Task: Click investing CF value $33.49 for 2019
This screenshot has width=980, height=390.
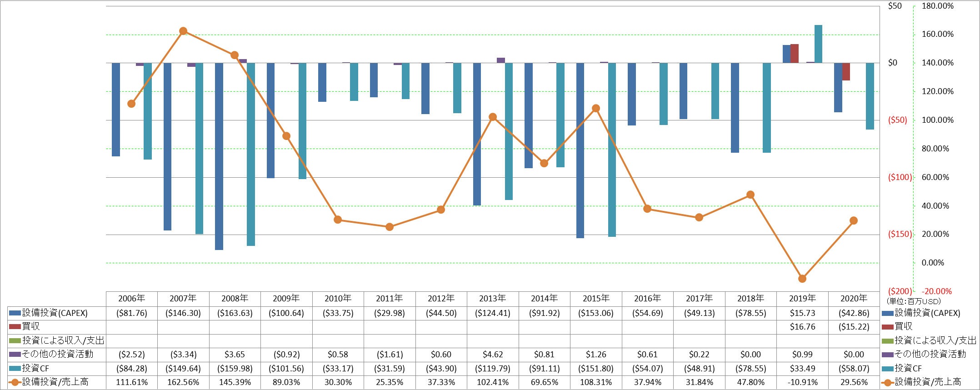Action: coord(803,369)
